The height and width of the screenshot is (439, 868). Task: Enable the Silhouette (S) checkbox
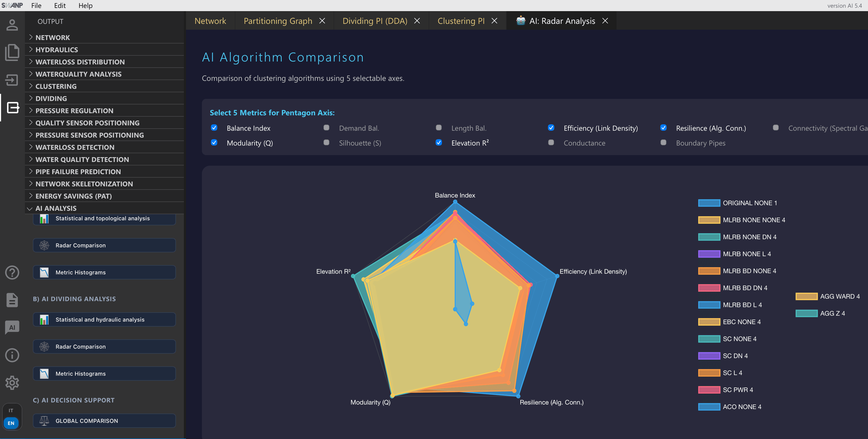coord(326,143)
